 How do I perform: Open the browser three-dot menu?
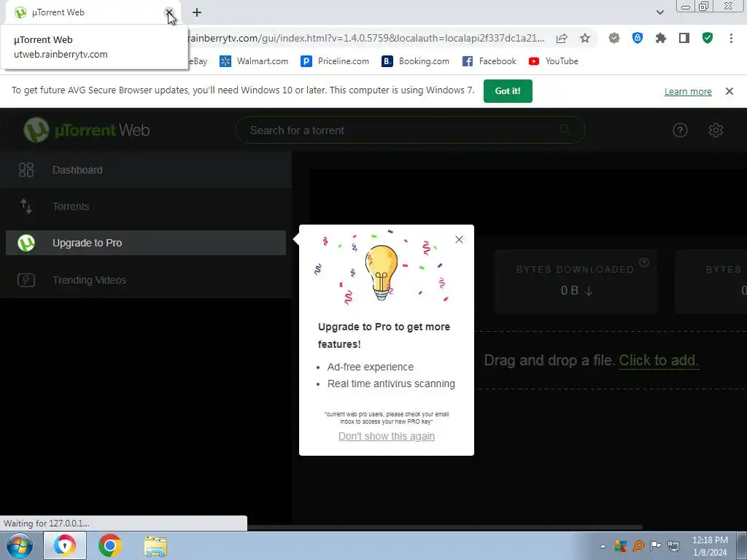pyautogui.click(x=731, y=38)
